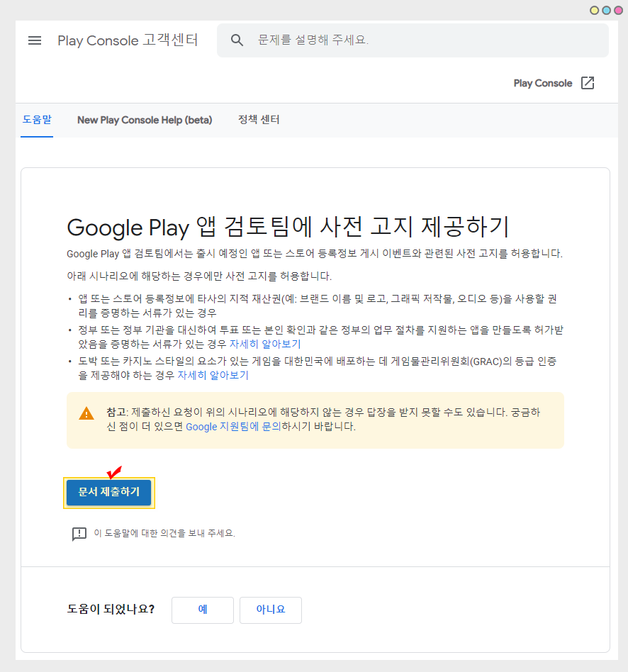Select the 도움말 tab
Screen dimensions: 628x672
[37, 120]
